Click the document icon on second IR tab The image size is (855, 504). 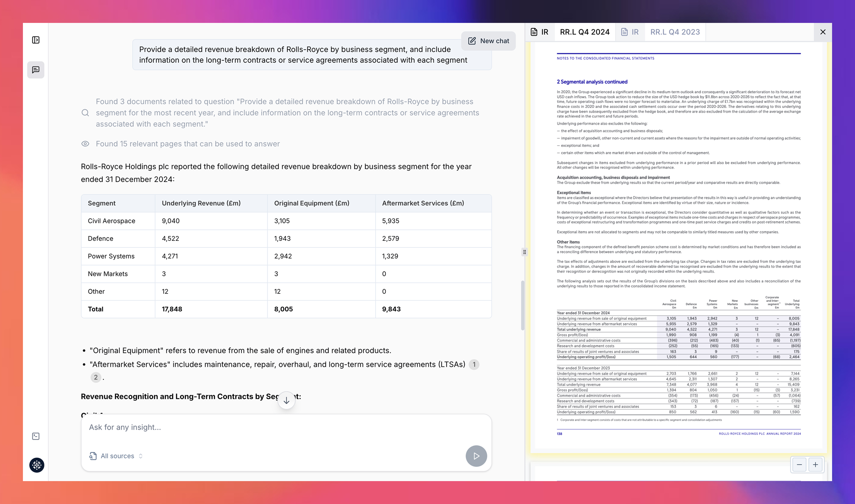tap(624, 32)
